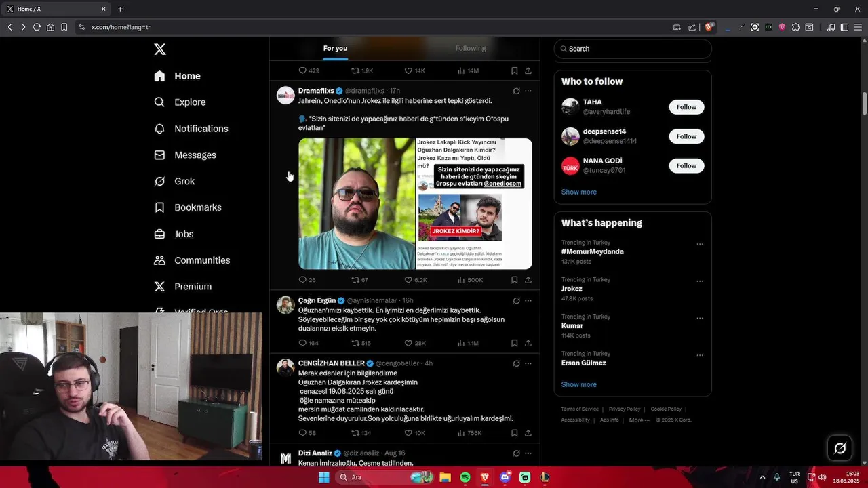Image resolution: width=868 pixels, height=488 pixels.
Task: Click the Terms of Service footer link
Action: pyautogui.click(x=580, y=409)
